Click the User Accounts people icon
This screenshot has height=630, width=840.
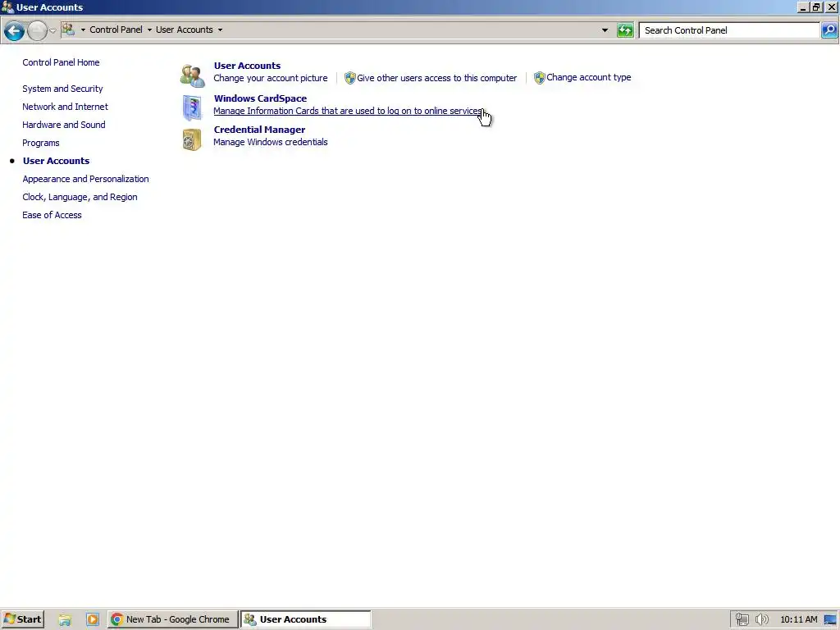(192, 75)
